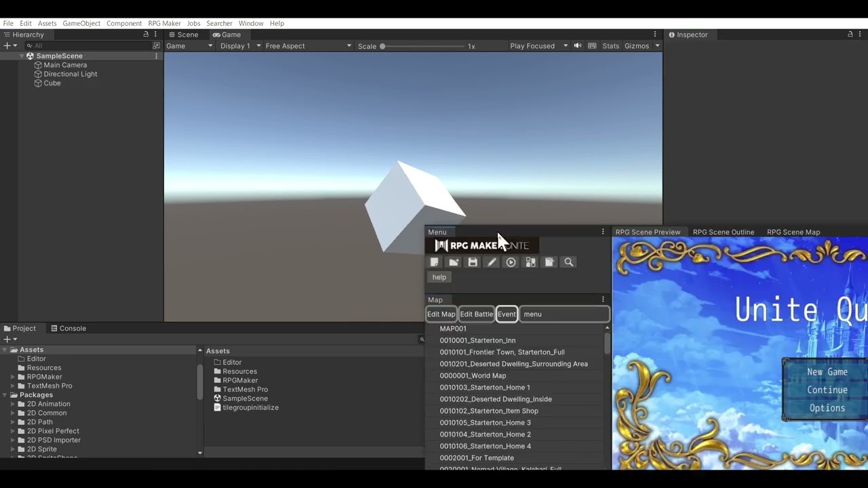Screen dimensions: 868x488
Task: Open the Map panel three-dot options
Action: pyautogui.click(x=603, y=300)
